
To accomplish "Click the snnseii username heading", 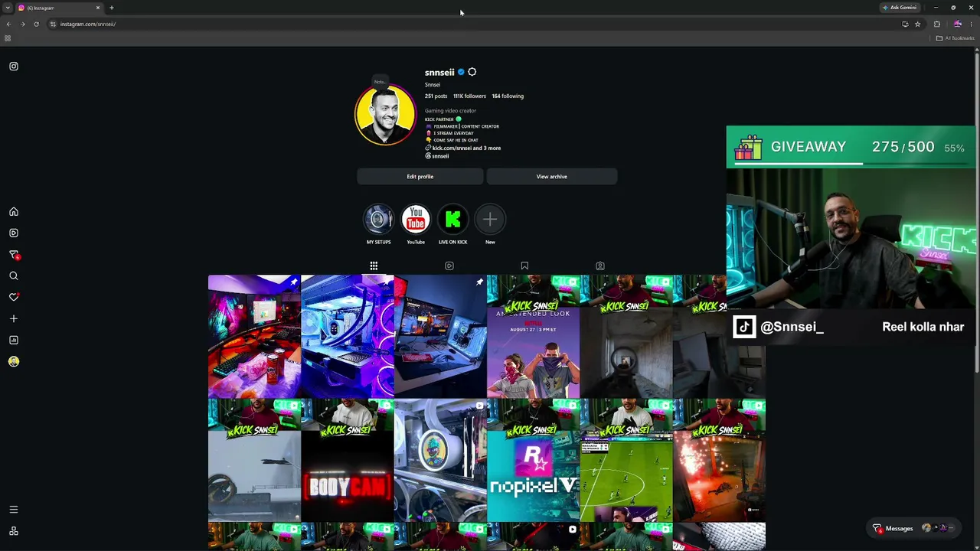I will (x=439, y=73).
